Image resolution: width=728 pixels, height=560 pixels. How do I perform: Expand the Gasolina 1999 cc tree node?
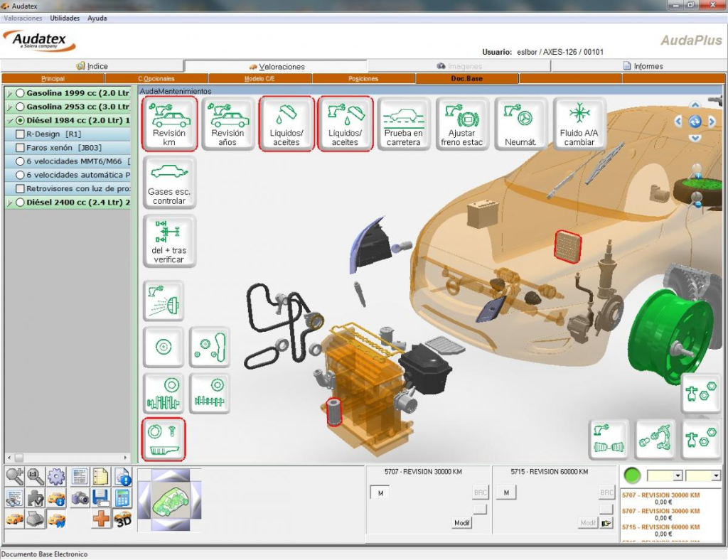click(10, 93)
